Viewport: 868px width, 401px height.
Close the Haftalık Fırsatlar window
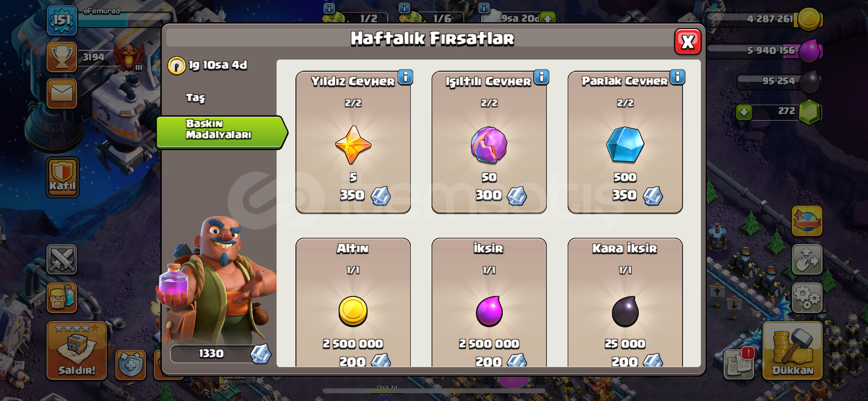tap(688, 42)
